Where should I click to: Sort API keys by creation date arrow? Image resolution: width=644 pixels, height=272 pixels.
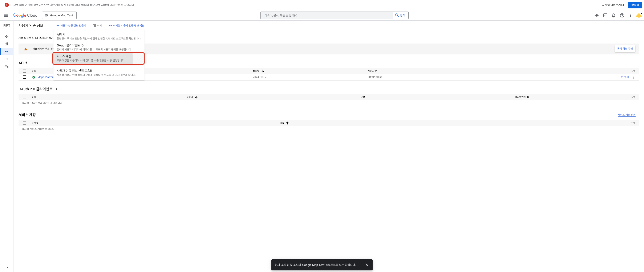pyautogui.click(x=263, y=71)
